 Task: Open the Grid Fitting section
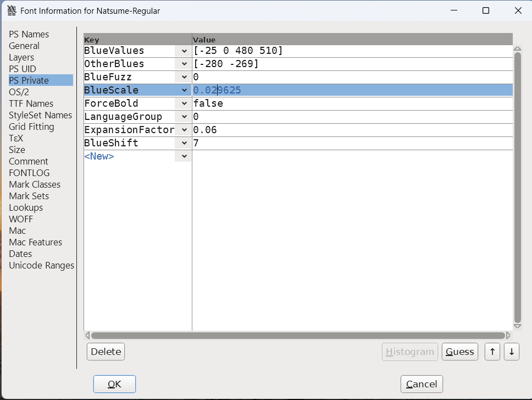click(x=32, y=127)
